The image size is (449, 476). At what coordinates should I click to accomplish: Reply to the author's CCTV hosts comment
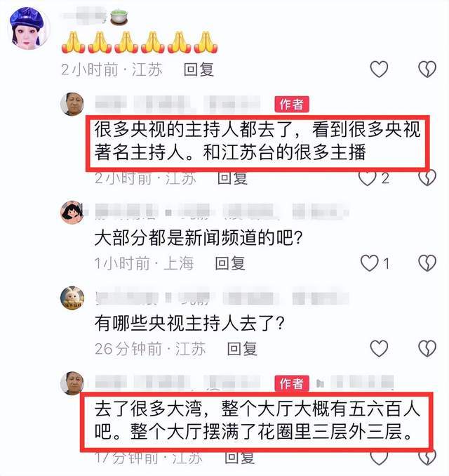tap(232, 178)
